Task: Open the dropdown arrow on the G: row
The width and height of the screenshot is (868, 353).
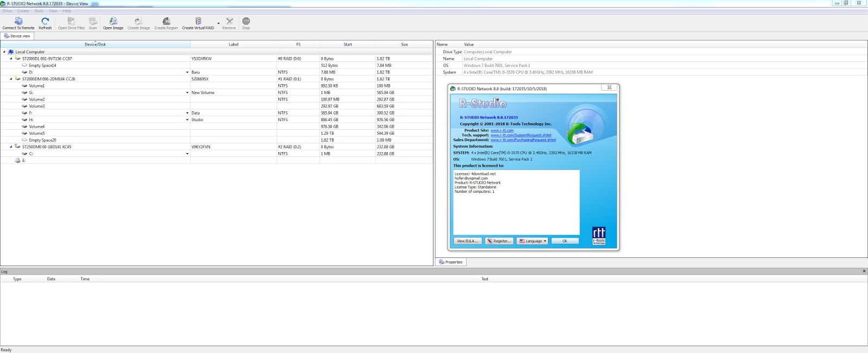Action: [x=187, y=92]
